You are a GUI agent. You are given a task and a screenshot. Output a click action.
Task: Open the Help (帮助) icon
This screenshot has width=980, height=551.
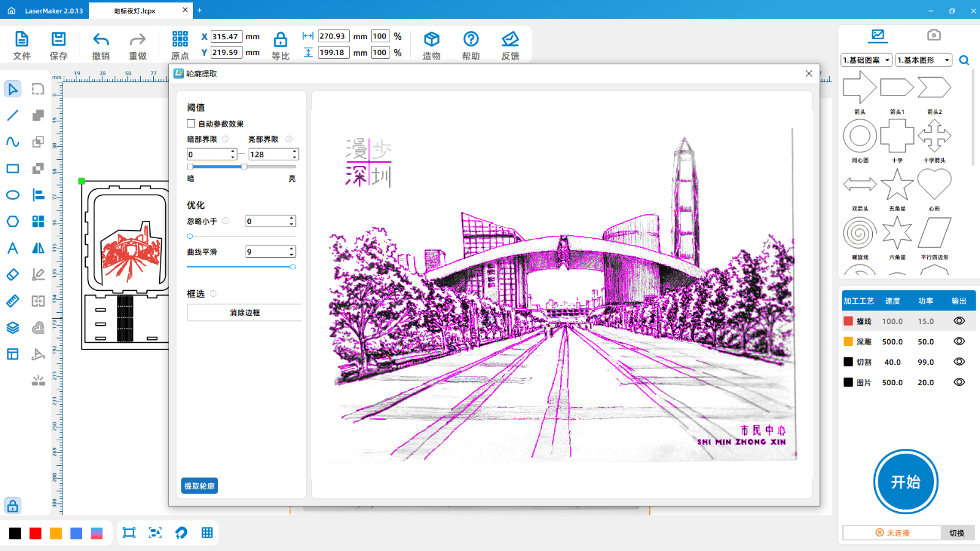click(470, 45)
